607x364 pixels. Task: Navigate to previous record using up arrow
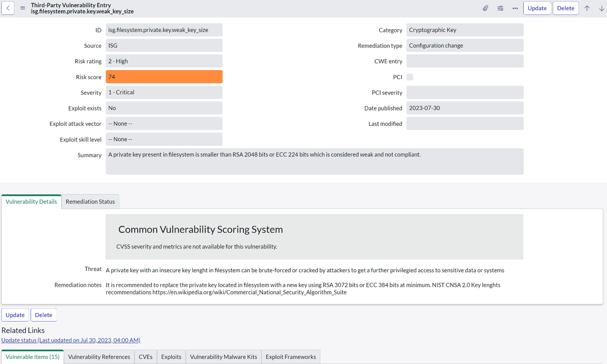(x=587, y=8)
